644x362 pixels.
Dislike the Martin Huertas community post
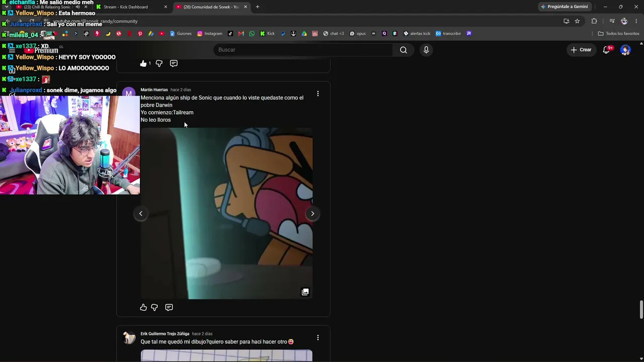(154, 307)
